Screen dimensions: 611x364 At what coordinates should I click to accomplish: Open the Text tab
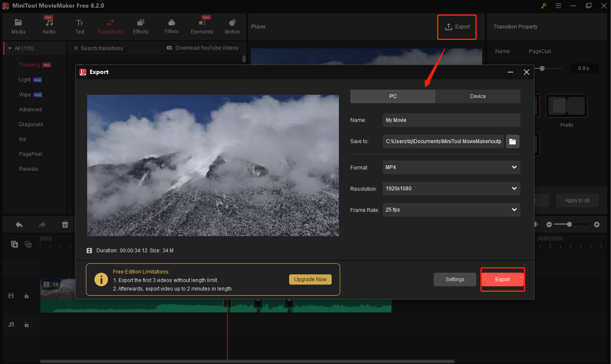click(x=80, y=26)
